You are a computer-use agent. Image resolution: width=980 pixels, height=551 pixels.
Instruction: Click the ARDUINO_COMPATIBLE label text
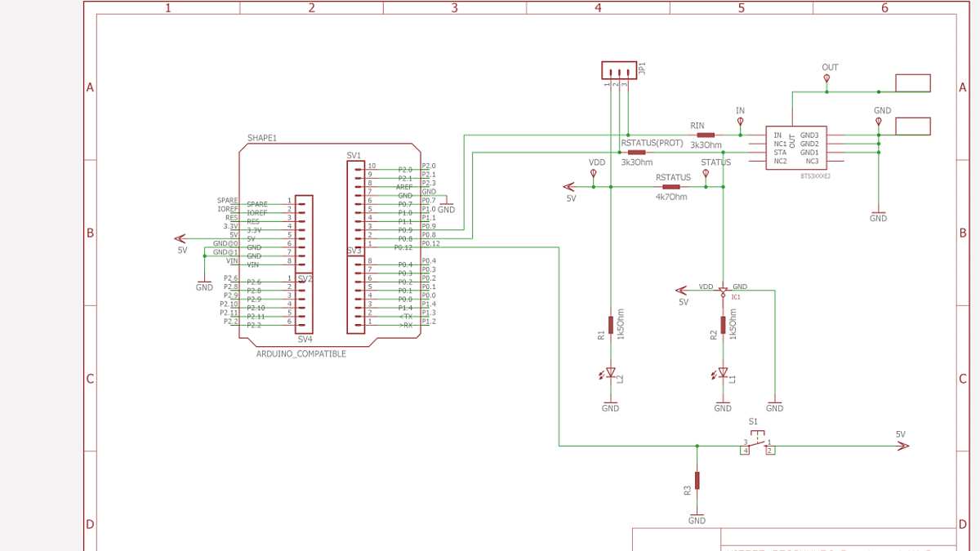[x=302, y=353]
